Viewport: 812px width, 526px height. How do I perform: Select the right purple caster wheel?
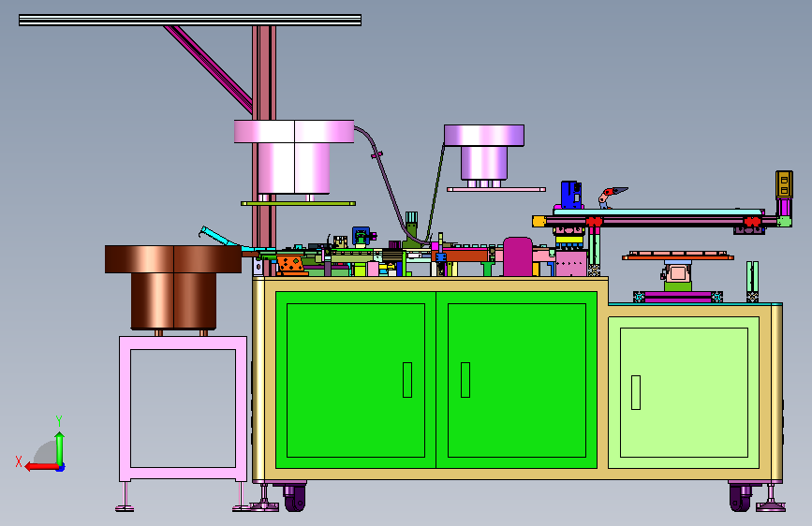(740, 497)
